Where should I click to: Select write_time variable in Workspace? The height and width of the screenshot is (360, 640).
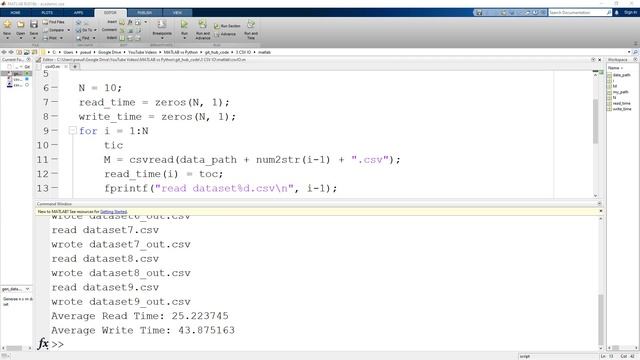(x=622, y=109)
